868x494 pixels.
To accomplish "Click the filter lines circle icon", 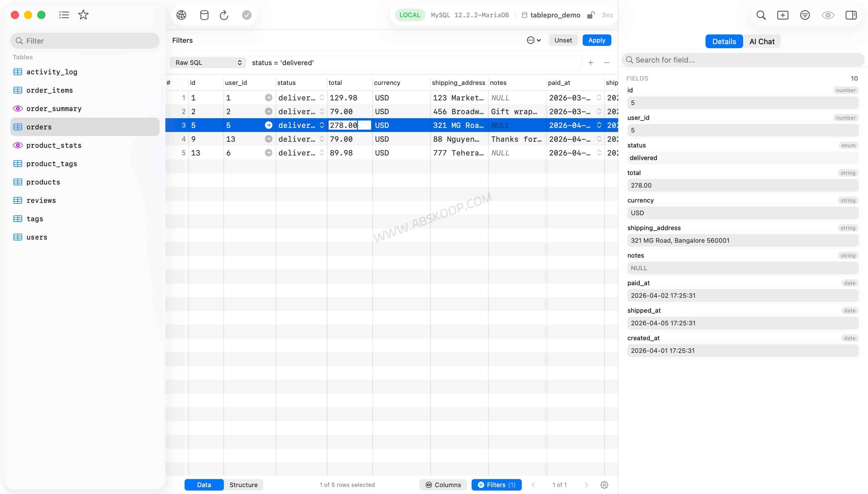I will [x=805, y=15].
